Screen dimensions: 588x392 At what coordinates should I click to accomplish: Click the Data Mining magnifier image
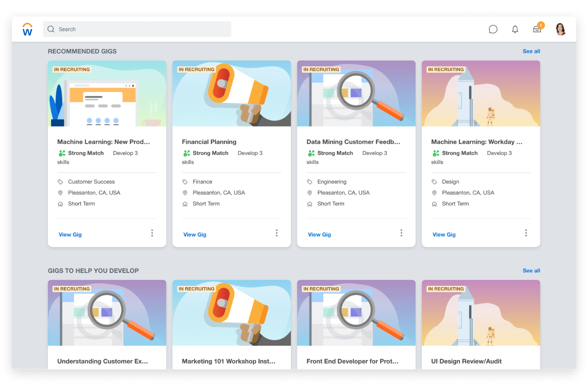pos(356,93)
